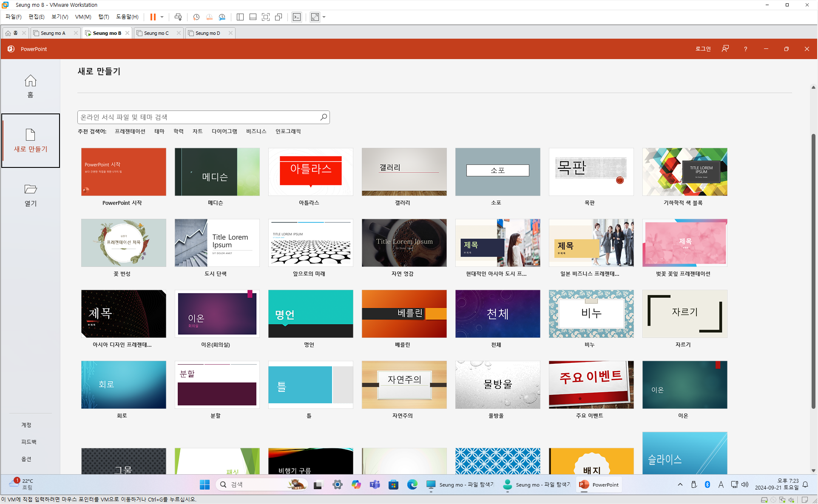Open the VM(M) menu

(83, 17)
